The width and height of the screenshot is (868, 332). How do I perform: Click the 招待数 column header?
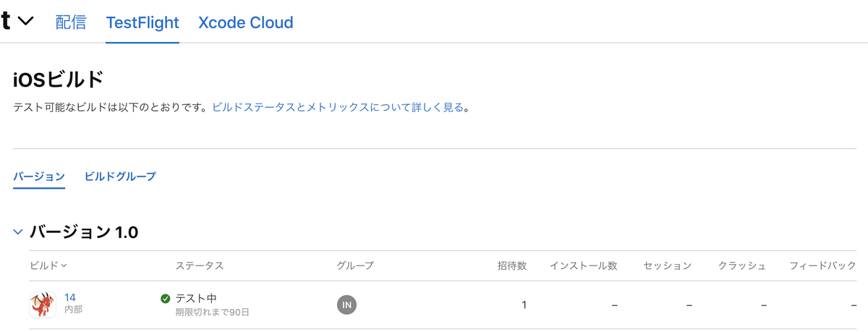[x=511, y=265]
